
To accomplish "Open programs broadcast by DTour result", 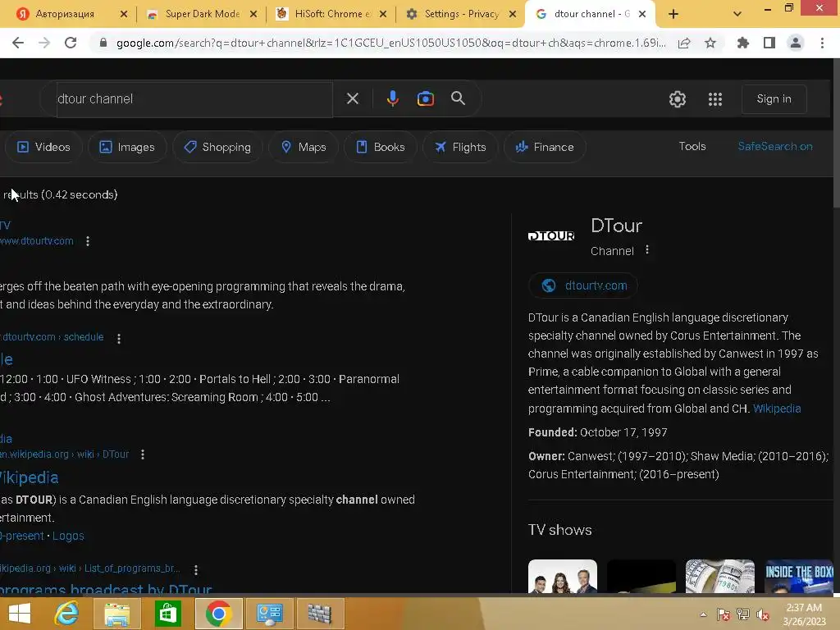I will [x=106, y=588].
